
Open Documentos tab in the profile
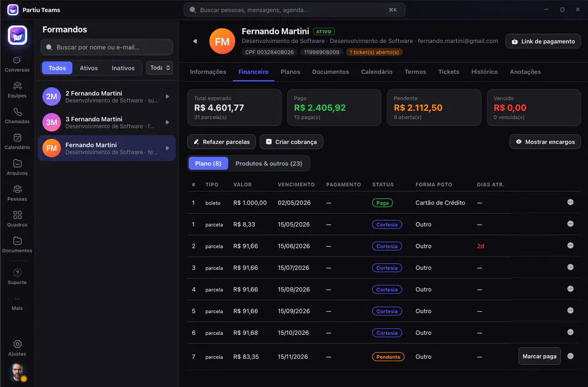coord(330,72)
